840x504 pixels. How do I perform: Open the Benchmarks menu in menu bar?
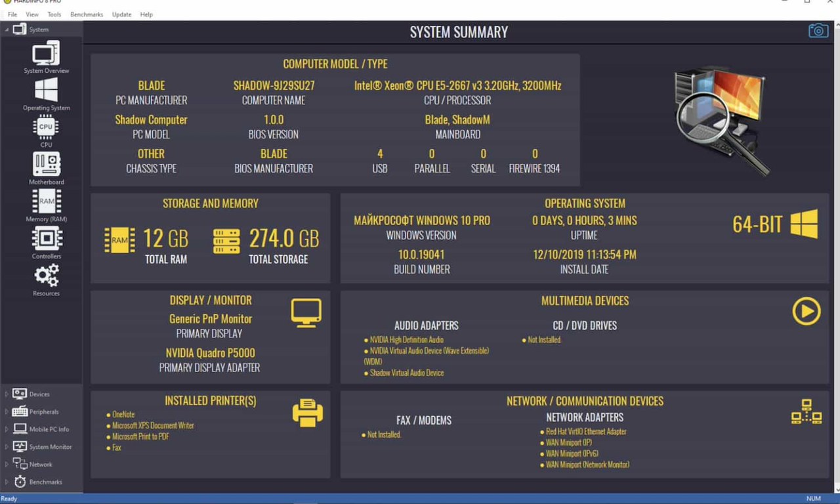[87, 14]
